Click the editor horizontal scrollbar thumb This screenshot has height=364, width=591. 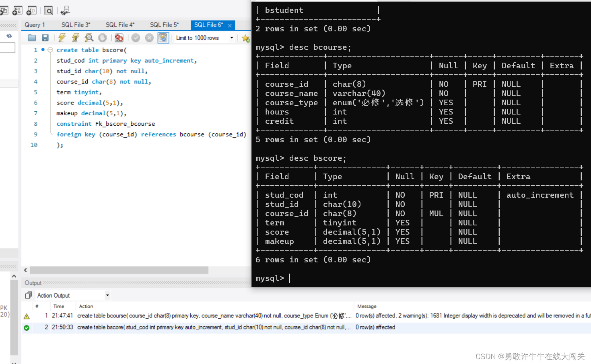119,270
